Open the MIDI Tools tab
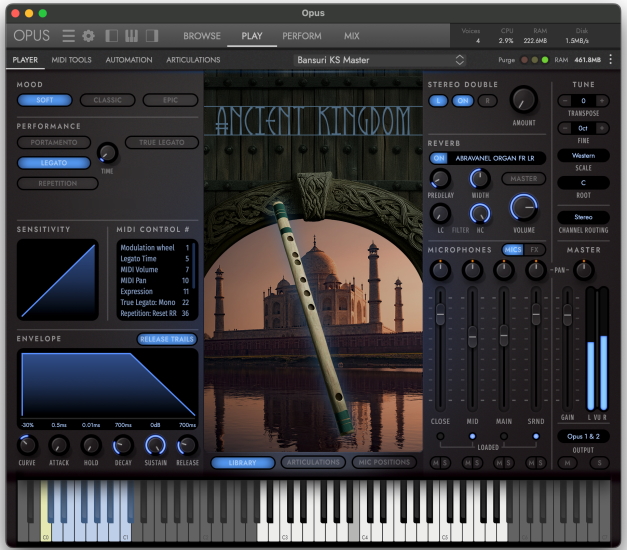Viewport: 627px width, 550px height. [x=71, y=60]
